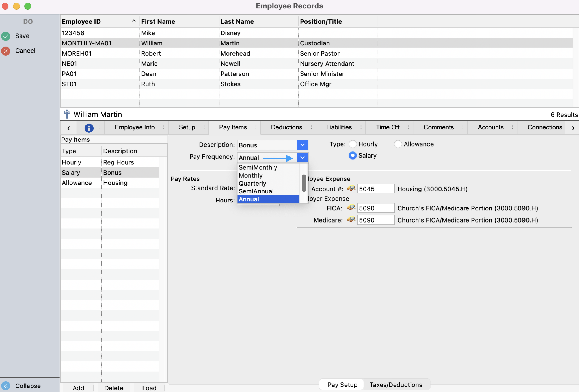579x392 pixels.
Task: Click the red Cancel X icon
Action: tap(6, 51)
